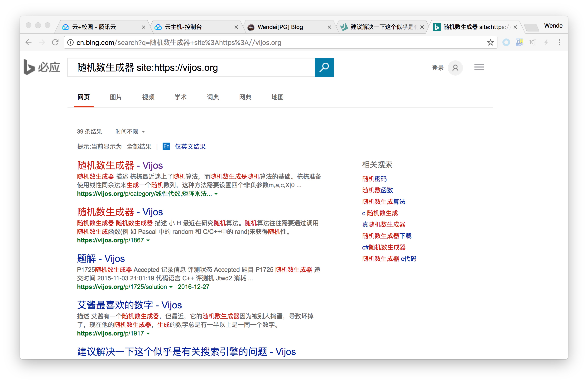Screen dimensions: 588x383
Task: Click the site info icon in address bar
Action: [x=70, y=43]
